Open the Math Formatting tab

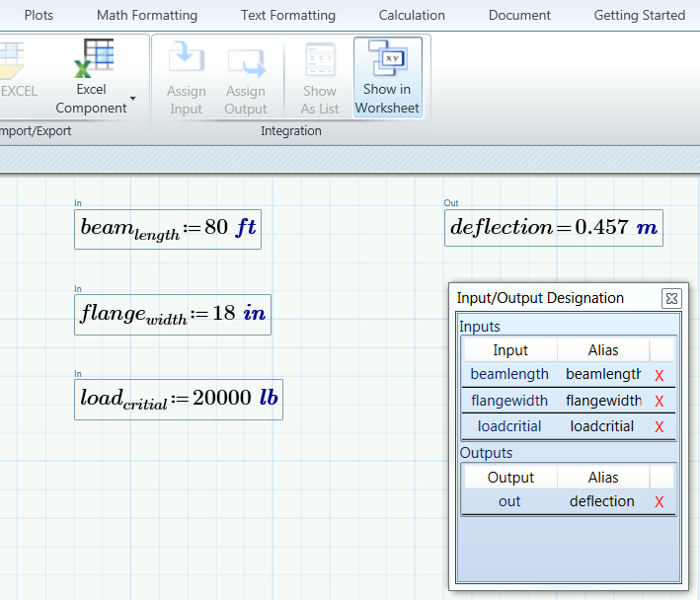tap(147, 15)
